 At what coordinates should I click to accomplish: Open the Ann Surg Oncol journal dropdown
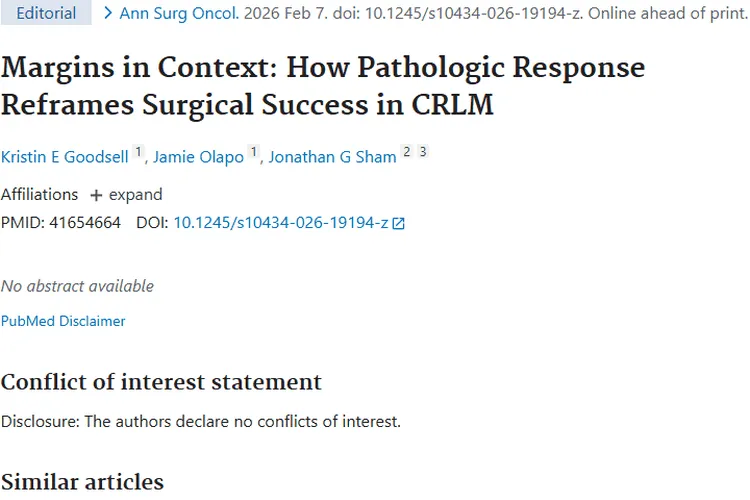[179, 14]
